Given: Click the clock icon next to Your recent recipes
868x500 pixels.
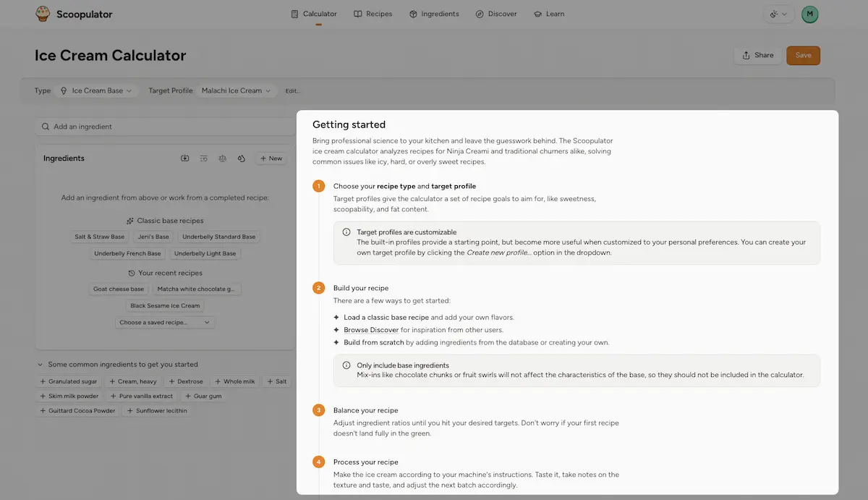Looking at the screenshot, I should tap(131, 273).
